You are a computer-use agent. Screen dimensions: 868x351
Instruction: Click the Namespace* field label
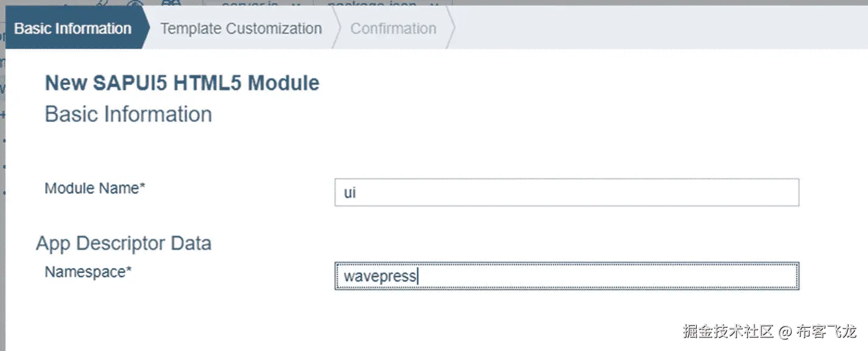[88, 272]
